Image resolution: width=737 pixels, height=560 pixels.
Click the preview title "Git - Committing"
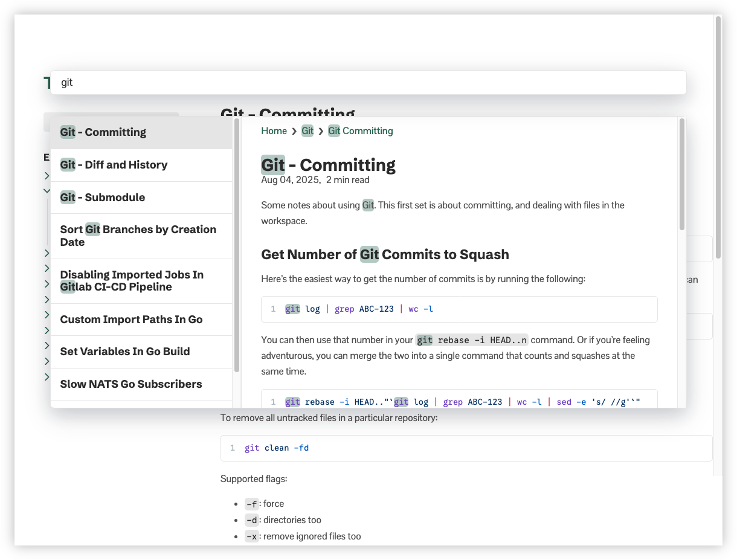coord(328,165)
